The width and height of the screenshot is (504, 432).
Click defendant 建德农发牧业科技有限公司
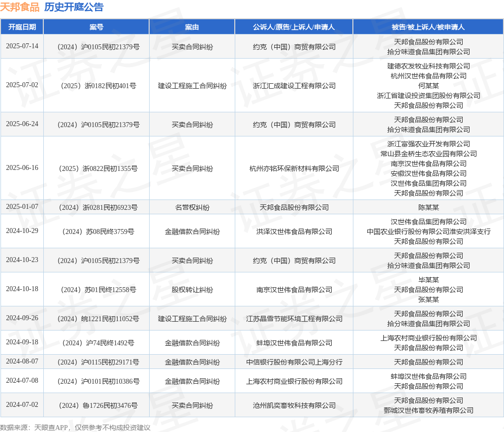tap(429, 66)
